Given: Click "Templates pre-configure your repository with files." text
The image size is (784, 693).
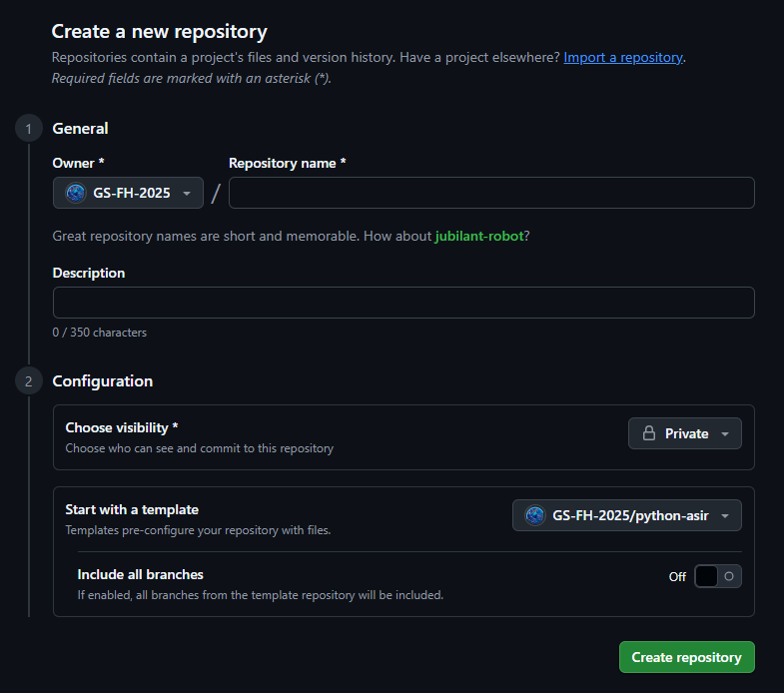Looking at the screenshot, I should tap(198, 530).
